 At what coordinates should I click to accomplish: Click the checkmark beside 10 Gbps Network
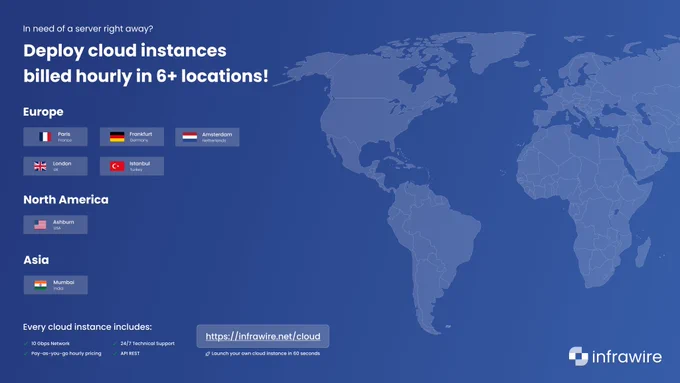point(26,344)
